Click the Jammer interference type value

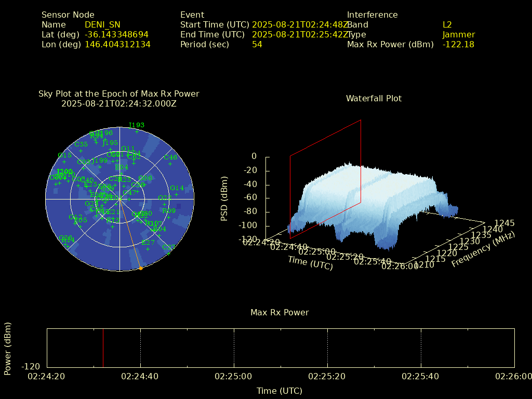pyautogui.click(x=458, y=34)
